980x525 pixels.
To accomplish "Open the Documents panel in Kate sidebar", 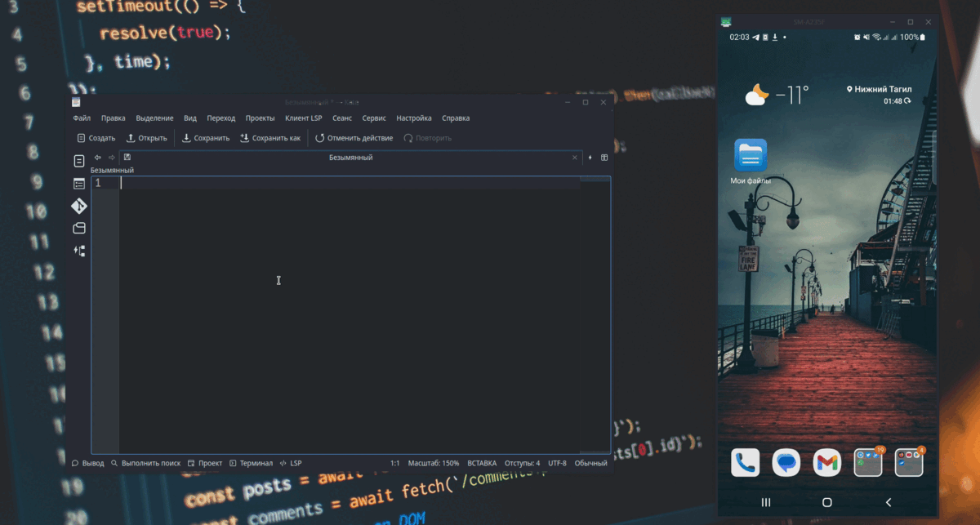I will tap(79, 161).
